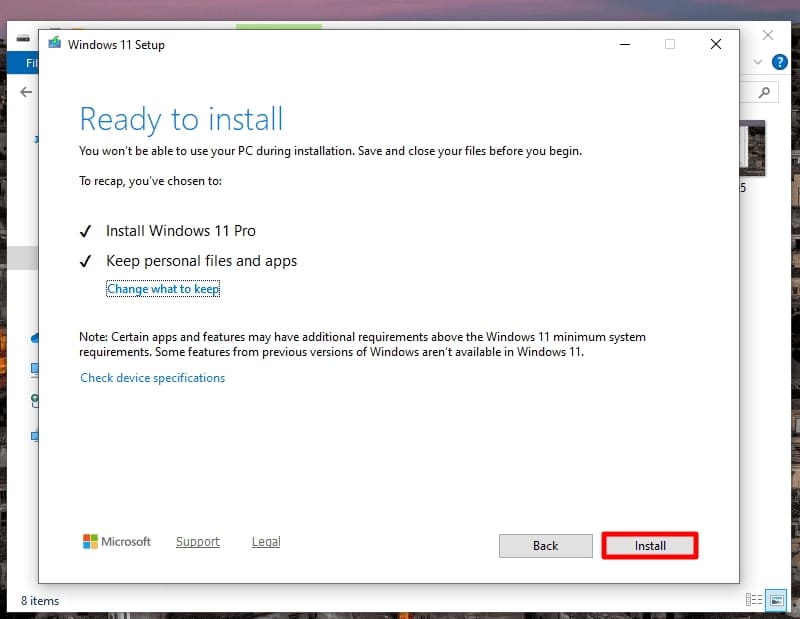Click the search magnifier icon in Explorer
The image size is (800, 619).
click(763, 91)
